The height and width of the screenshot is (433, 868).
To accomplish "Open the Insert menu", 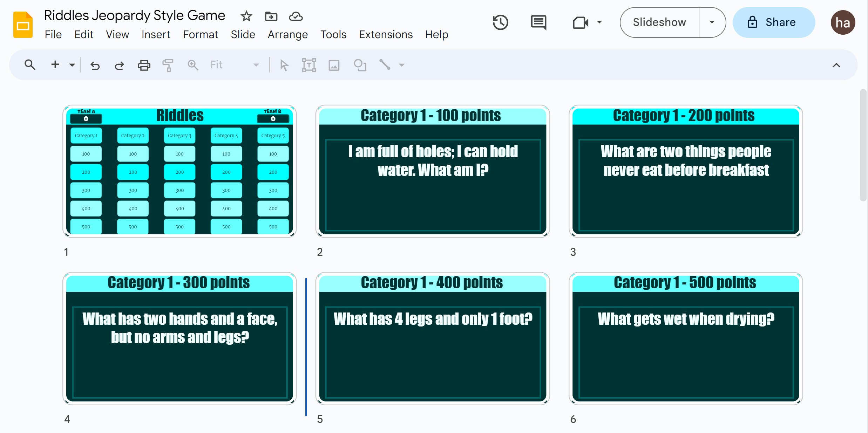I will (x=156, y=34).
